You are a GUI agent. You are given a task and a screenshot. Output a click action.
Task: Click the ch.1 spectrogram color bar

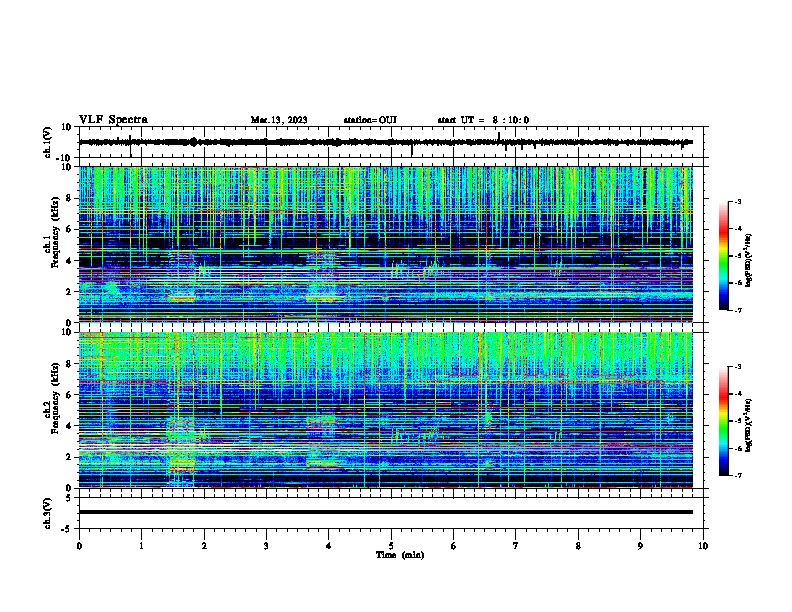click(723, 256)
